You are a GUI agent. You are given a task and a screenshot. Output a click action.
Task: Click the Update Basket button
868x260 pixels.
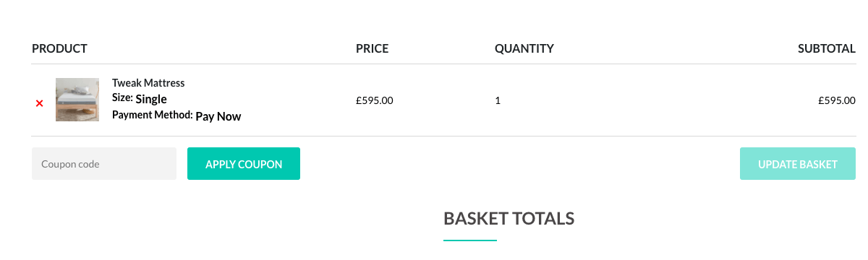point(798,164)
